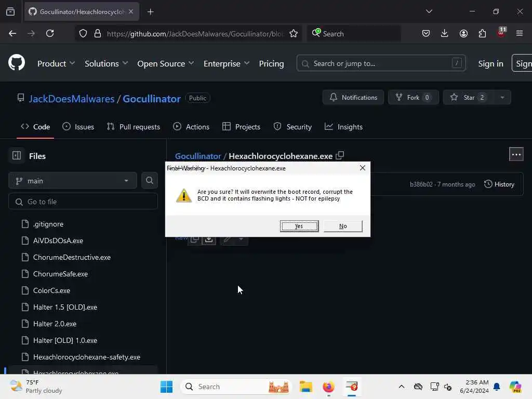Select the Security tab

pos(292,127)
